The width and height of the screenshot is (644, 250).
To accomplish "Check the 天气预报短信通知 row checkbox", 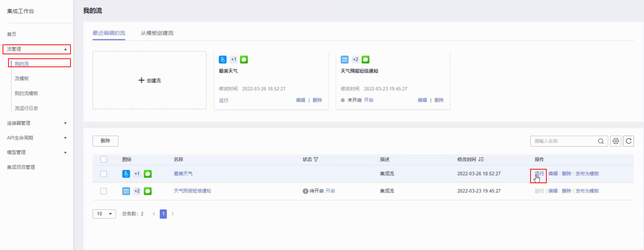I will [104, 191].
